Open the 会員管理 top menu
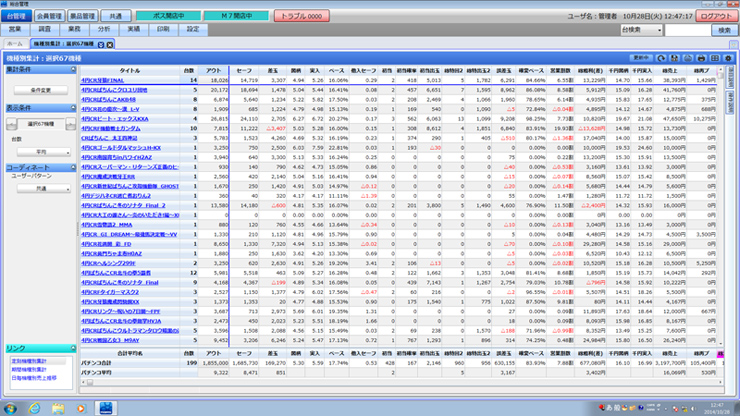The height and width of the screenshot is (416, 740). pyautogui.click(x=49, y=16)
